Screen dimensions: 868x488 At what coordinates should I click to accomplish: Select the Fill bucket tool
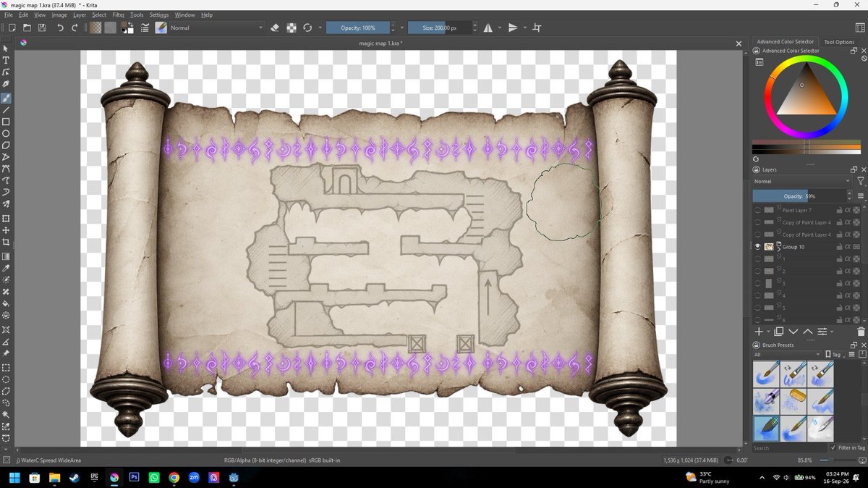point(6,303)
